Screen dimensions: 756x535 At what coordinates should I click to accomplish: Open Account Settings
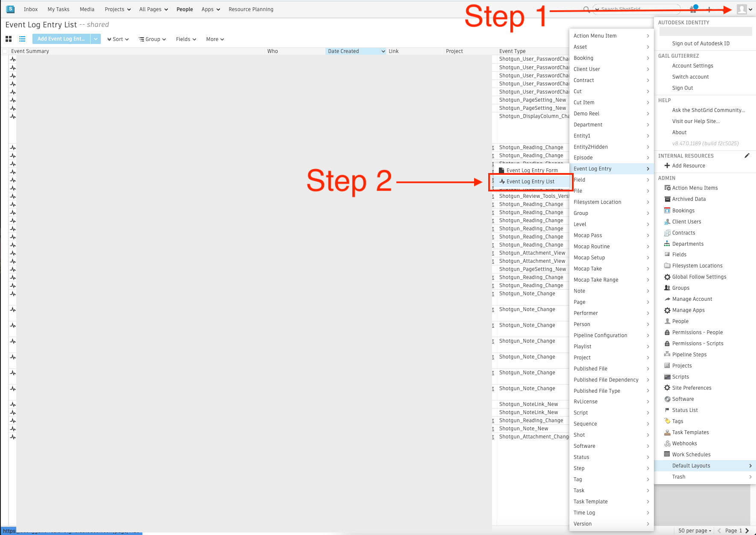[693, 66]
